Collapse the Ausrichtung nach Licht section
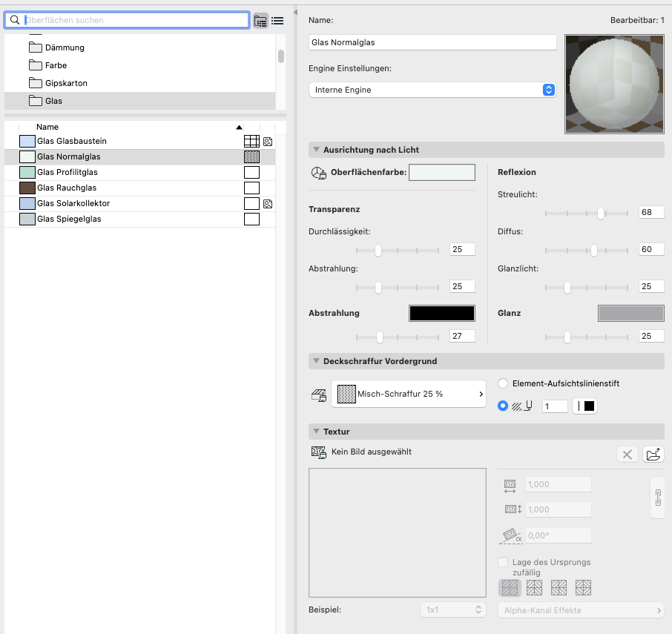Image resolution: width=672 pixels, height=634 pixels. (317, 150)
